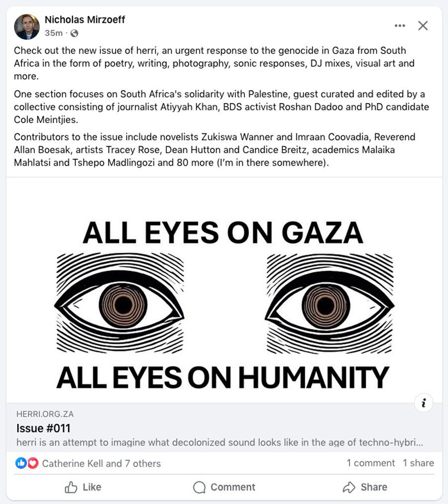This screenshot has width=448, height=504.
Task: View the 1 share count
Action: (x=419, y=463)
